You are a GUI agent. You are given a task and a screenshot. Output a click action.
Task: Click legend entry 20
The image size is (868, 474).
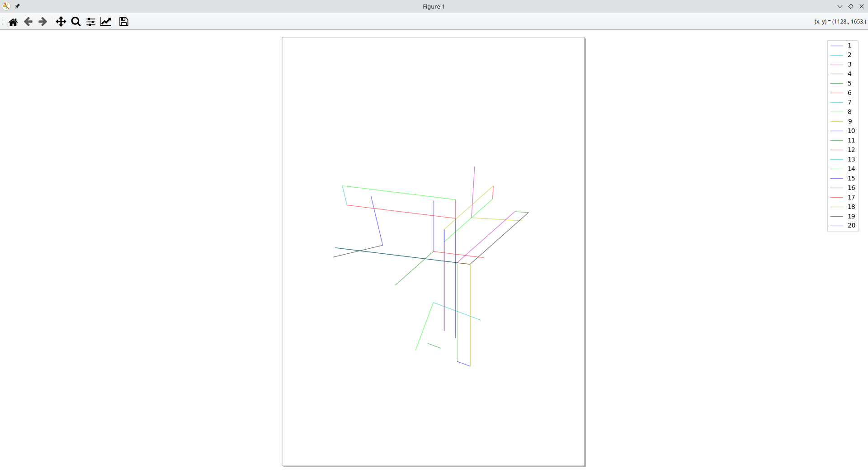point(843,225)
